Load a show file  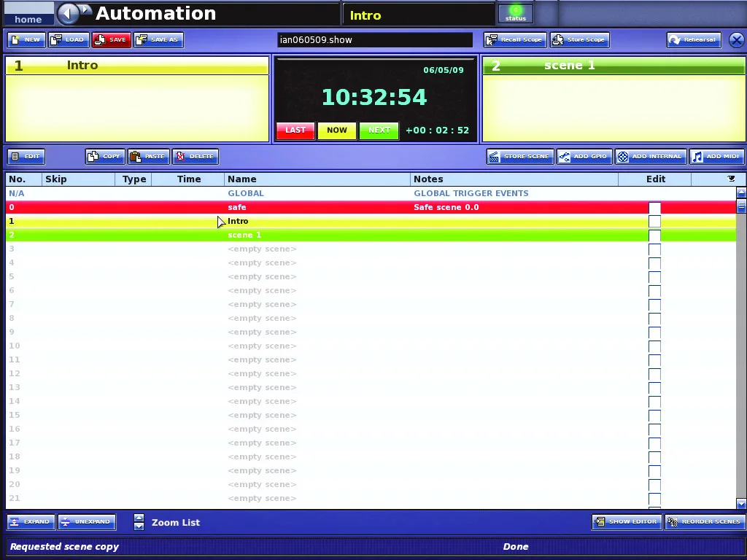[69, 40]
